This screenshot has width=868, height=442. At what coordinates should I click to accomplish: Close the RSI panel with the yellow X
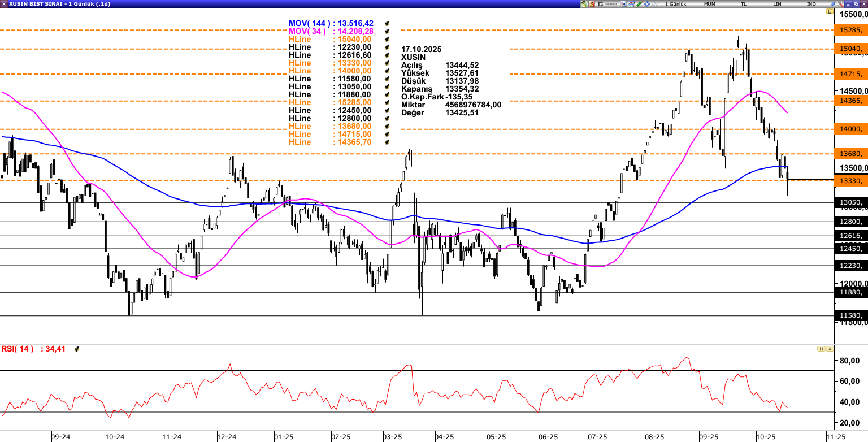tap(829, 349)
